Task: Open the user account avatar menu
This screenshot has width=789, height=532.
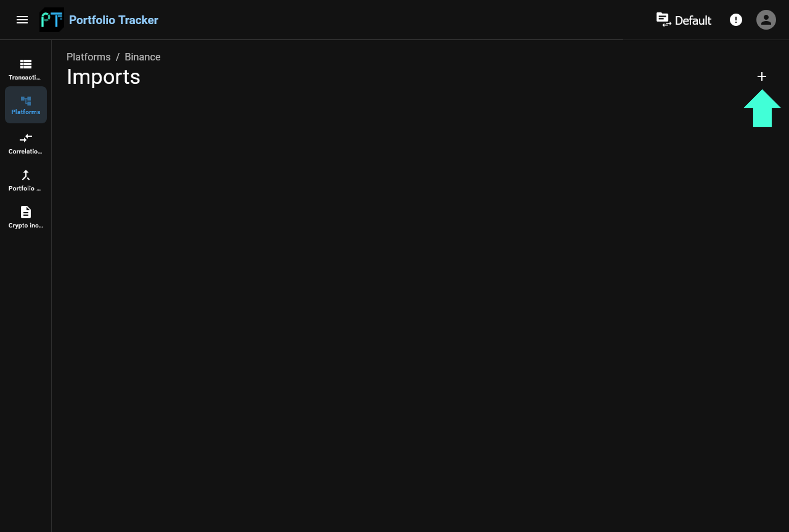Action: click(766, 20)
